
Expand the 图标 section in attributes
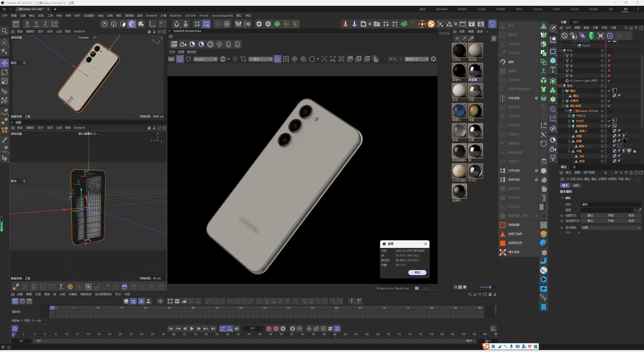point(563,198)
